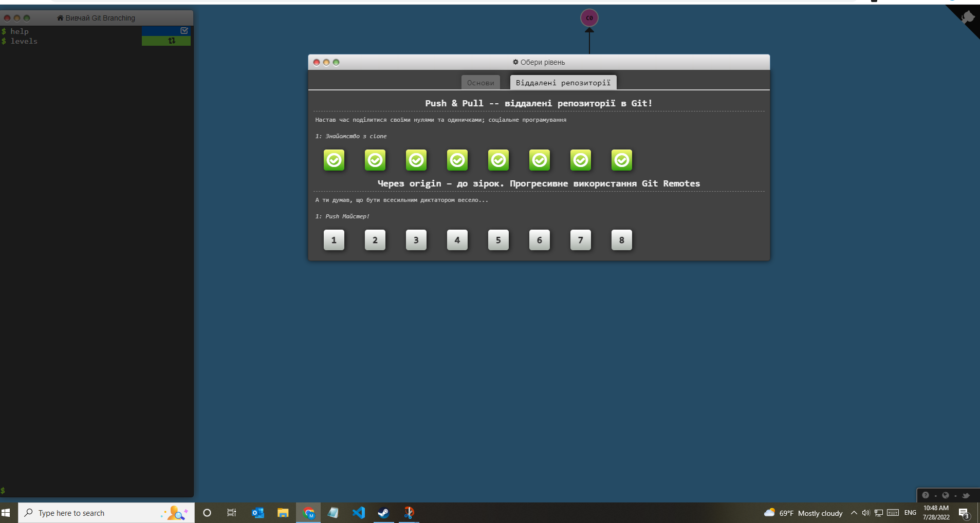Click the level 4 button

[x=457, y=240]
